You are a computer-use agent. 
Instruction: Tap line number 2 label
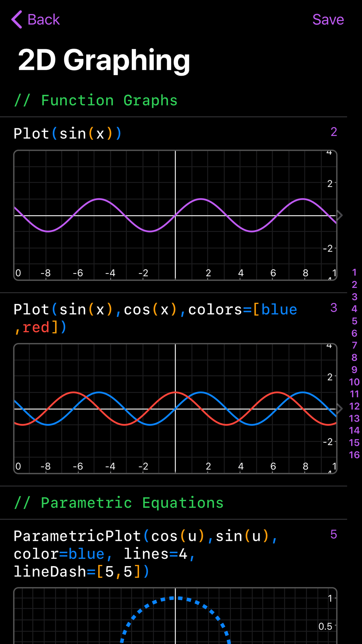334,132
